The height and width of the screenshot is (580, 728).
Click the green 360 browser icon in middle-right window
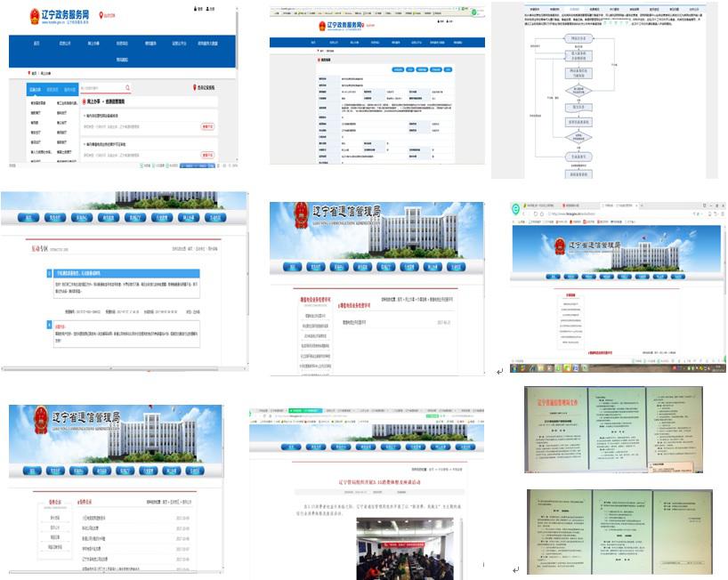point(515,209)
